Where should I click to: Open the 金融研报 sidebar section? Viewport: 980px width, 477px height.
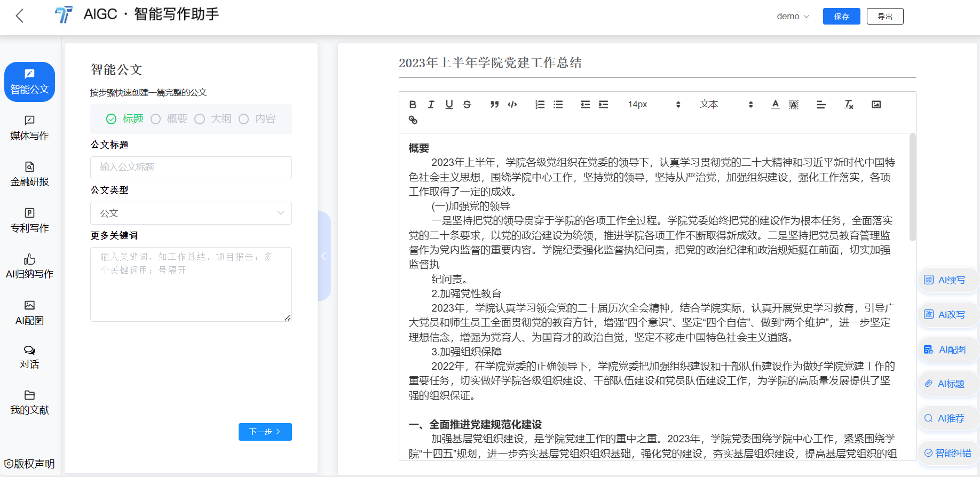(x=29, y=174)
